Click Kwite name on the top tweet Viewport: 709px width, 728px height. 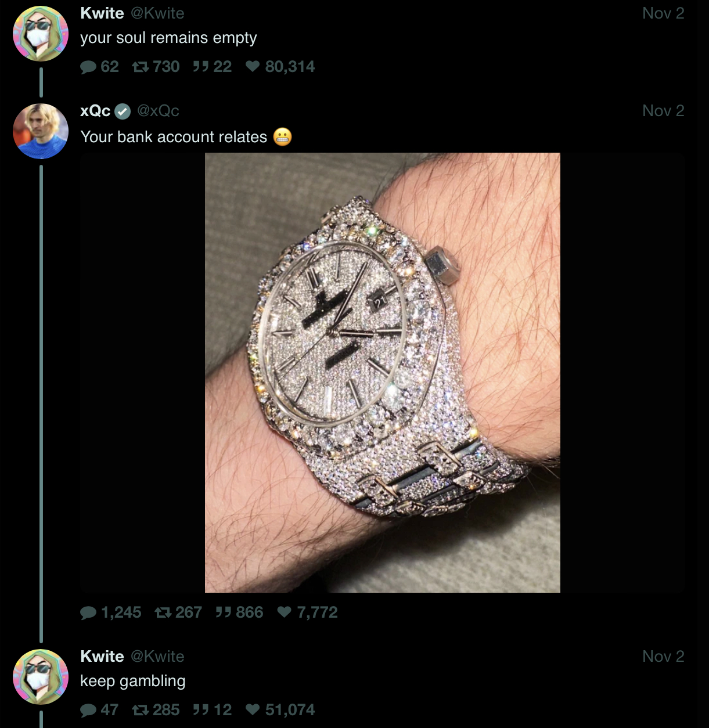point(102,13)
